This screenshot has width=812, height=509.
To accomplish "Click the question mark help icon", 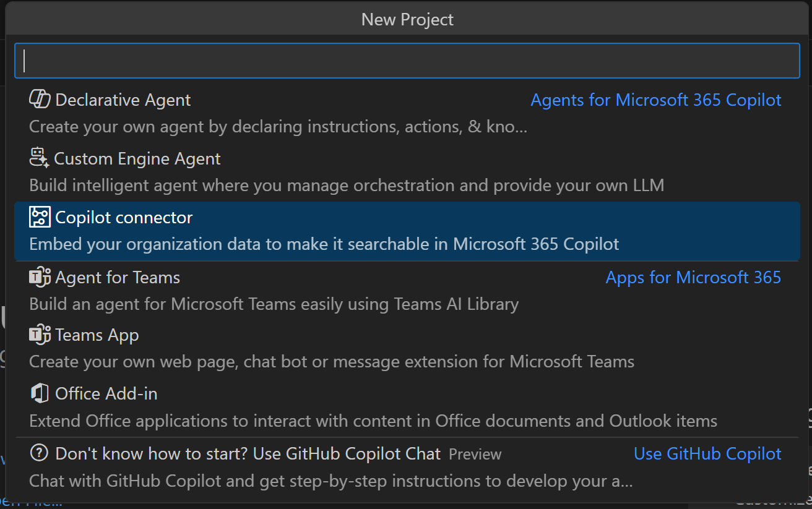I will 39,453.
